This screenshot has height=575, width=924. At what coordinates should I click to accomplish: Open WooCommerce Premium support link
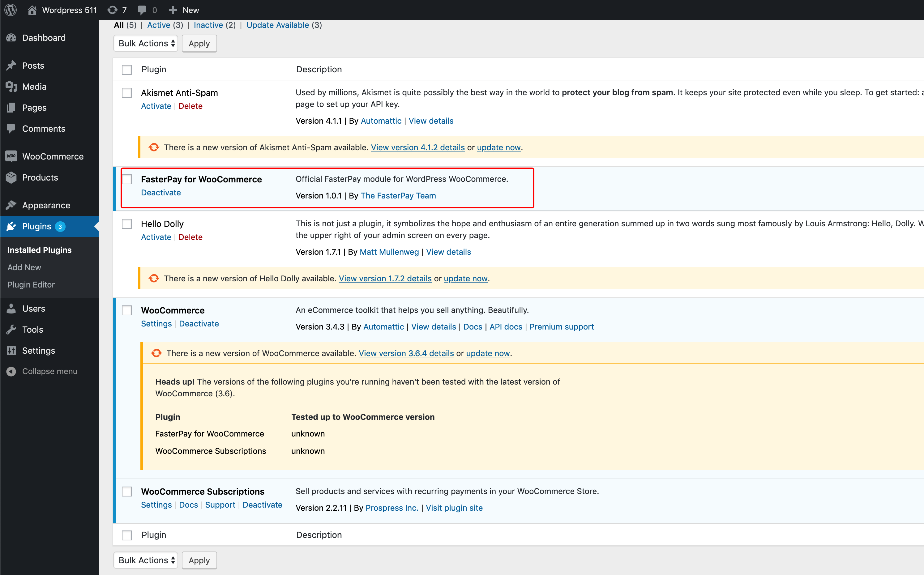click(562, 327)
